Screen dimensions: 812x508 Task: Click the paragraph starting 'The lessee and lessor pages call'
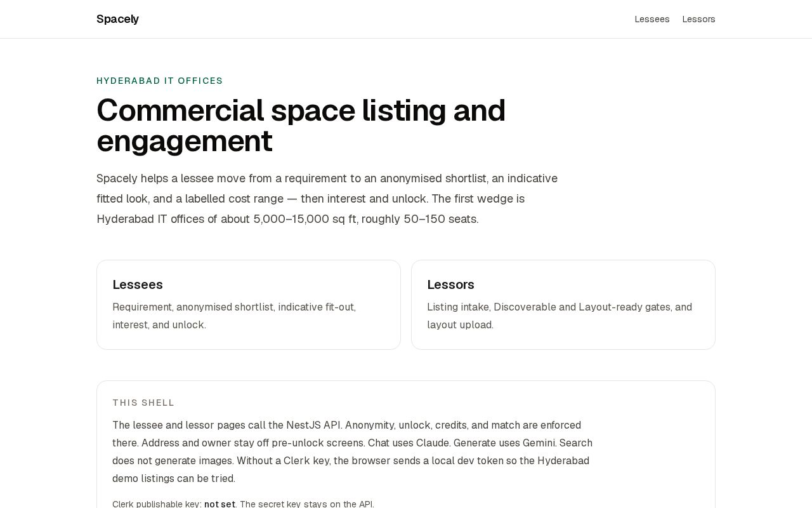pyautogui.click(x=353, y=451)
